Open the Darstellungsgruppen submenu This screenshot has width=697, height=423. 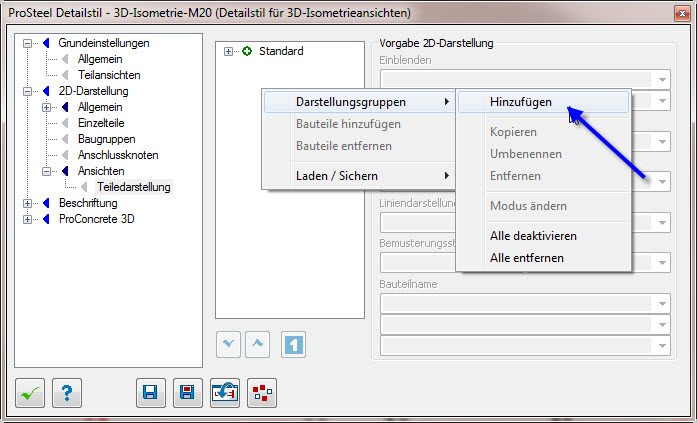(359, 102)
